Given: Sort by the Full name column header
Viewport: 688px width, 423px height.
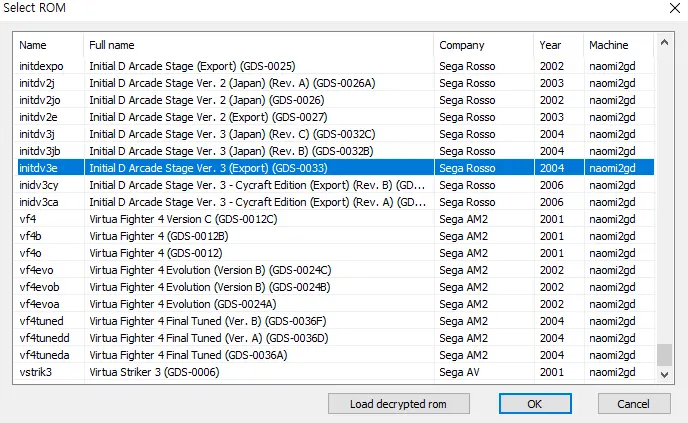Looking at the screenshot, I should tap(258, 45).
